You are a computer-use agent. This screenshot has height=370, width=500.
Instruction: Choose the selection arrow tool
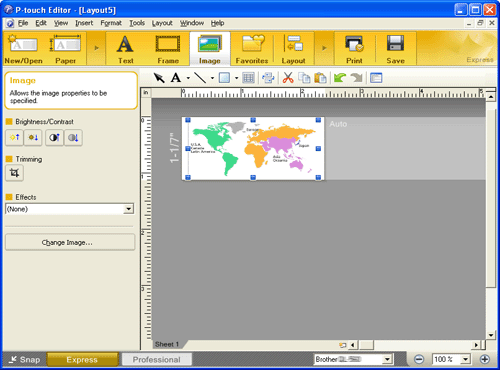click(159, 78)
